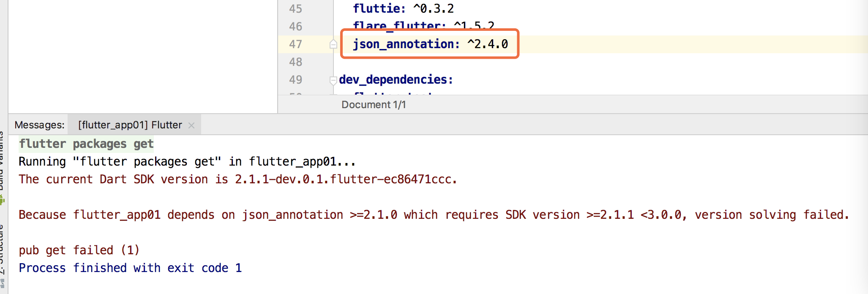
Task: Click the Dart SDK version error line
Action: (x=237, y=180)
